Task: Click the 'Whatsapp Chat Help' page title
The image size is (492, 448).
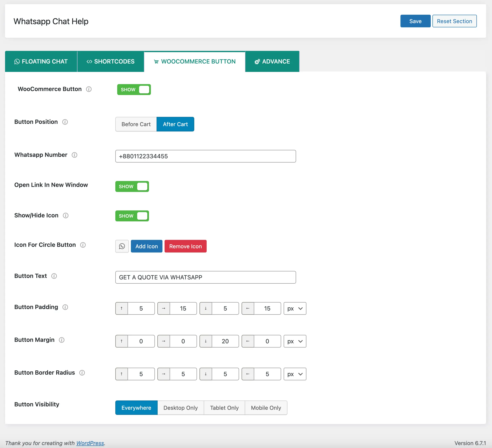Action: coord(51,21)
